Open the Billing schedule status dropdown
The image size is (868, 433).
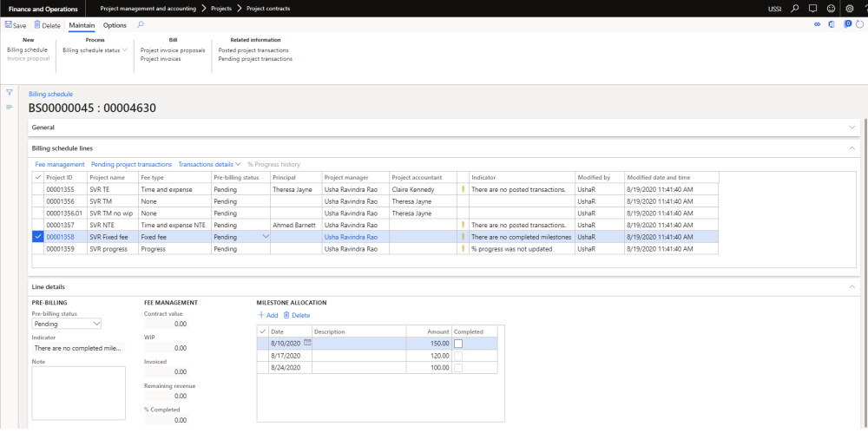coord(95,50)
